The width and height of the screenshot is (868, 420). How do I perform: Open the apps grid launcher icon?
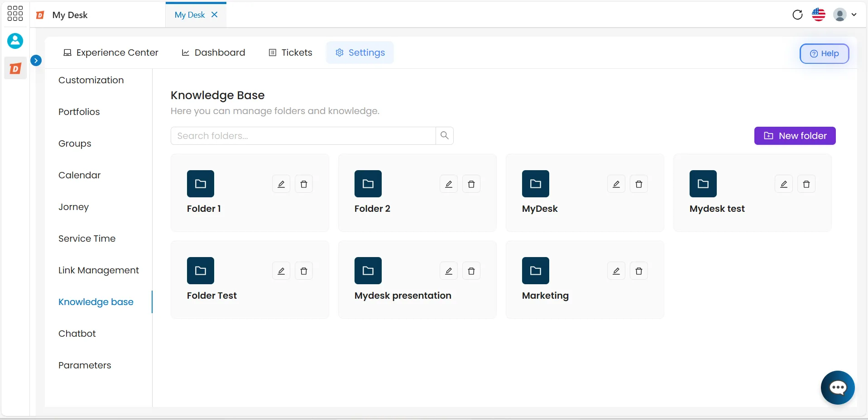click(15, 14)
